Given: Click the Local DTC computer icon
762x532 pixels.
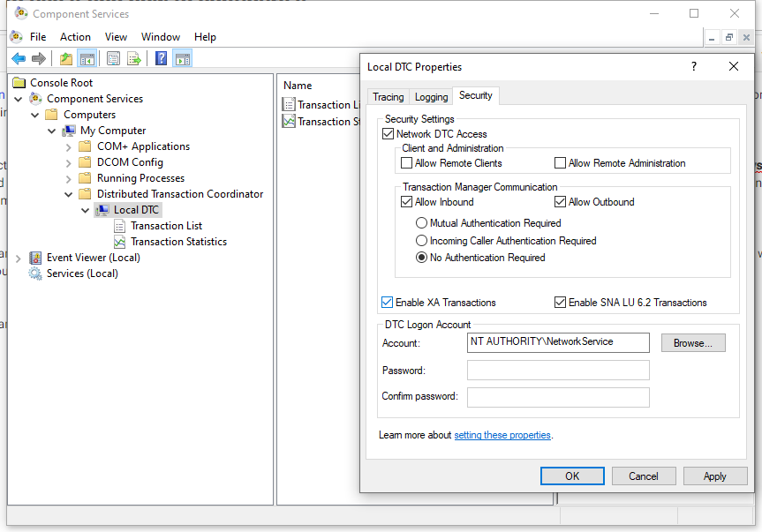Looking at the screenshot, I should point(102,210).
